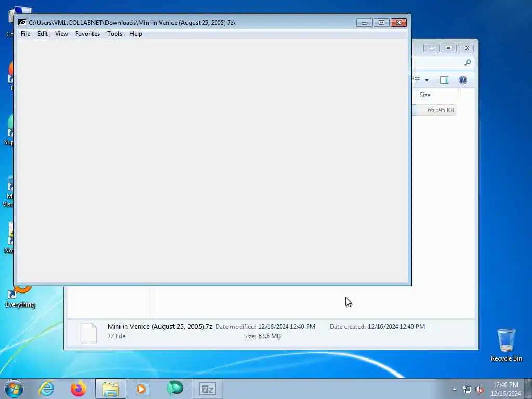The height and width of the screenshot is (399, 532).
Task: Switch to Windows Explorer on taskbar
Action: point(111,389)
